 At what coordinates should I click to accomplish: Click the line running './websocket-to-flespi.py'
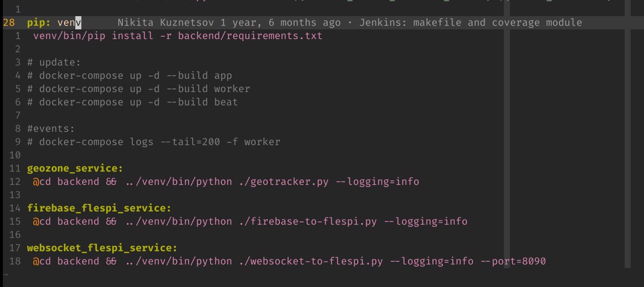289,261
